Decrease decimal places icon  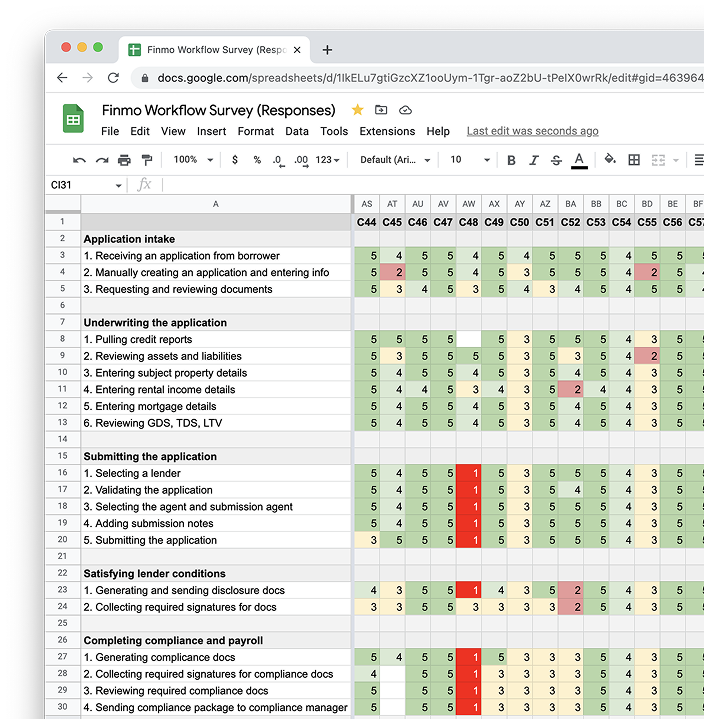278,160
